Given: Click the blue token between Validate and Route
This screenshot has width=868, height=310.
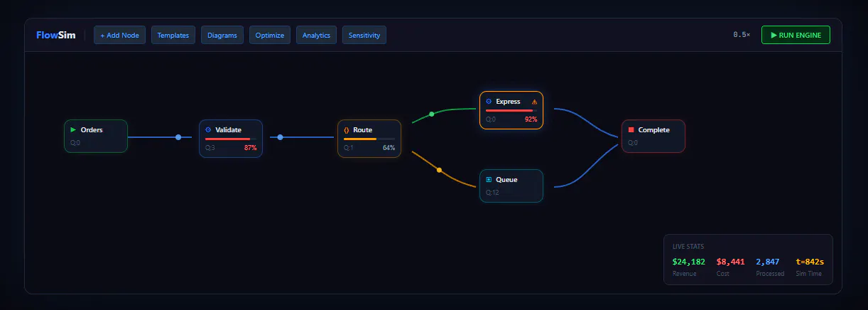Looking at the screenshot, I should [280, 137].
